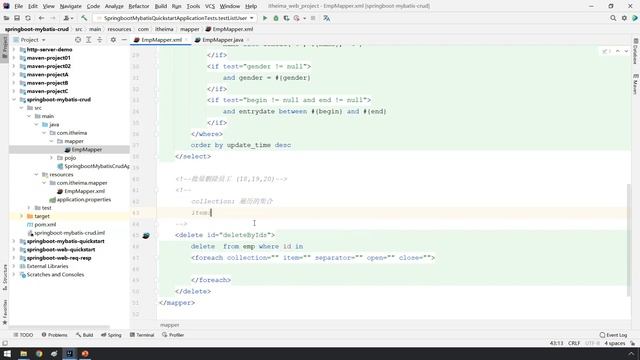Open the Spring tool window
Viewport: 640px width, 360px height.
(111, 335)
